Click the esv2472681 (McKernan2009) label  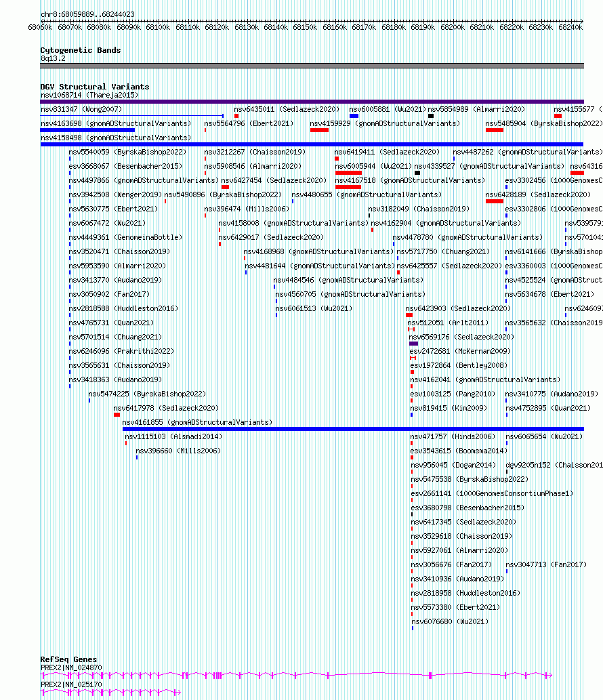[460, 352]
